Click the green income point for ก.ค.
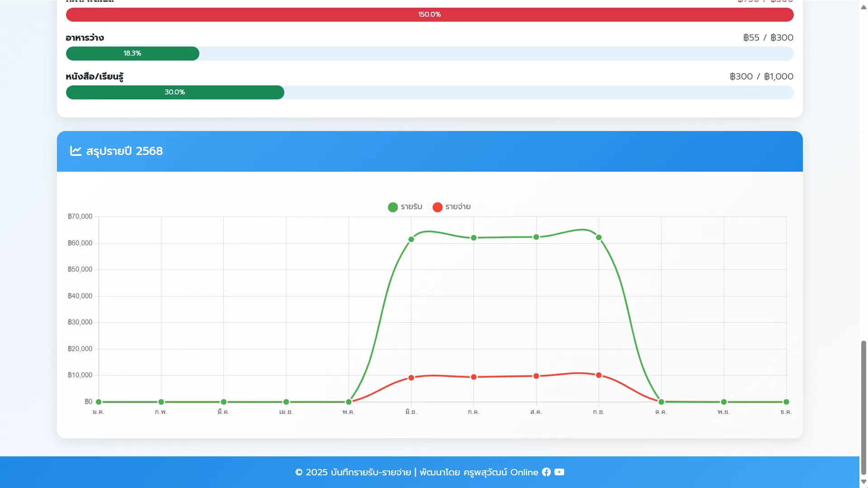 [474, 238]
